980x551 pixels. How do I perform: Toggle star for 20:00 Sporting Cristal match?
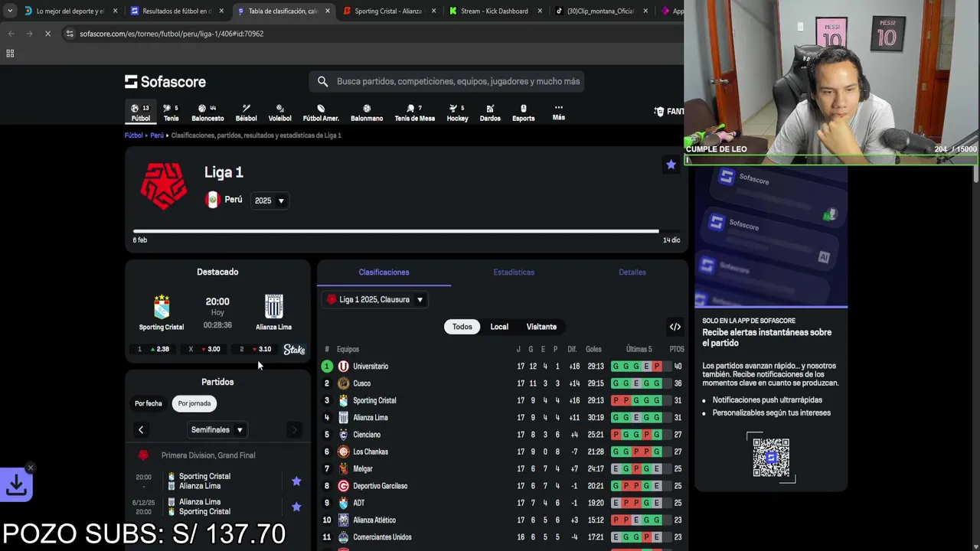click(296, 481)
